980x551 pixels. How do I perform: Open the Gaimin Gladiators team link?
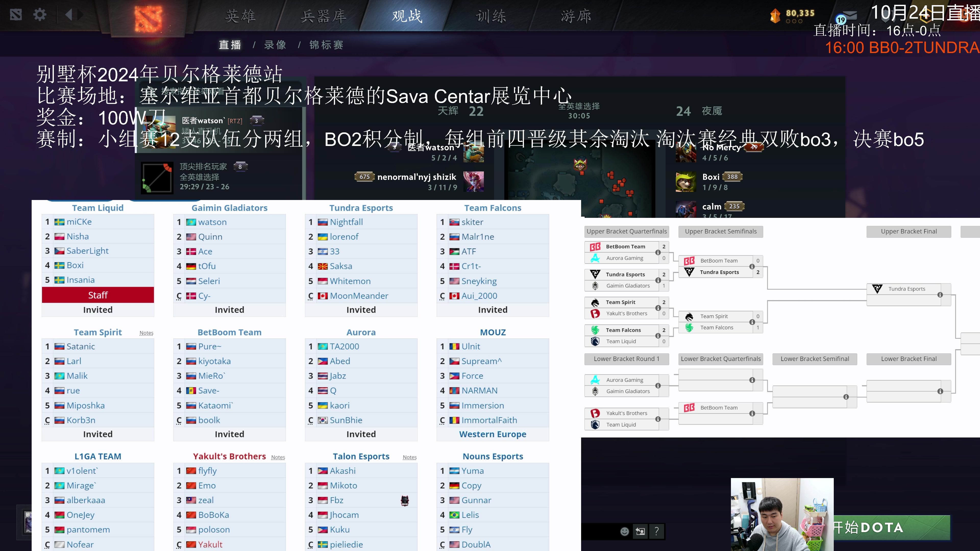point(229,208)
